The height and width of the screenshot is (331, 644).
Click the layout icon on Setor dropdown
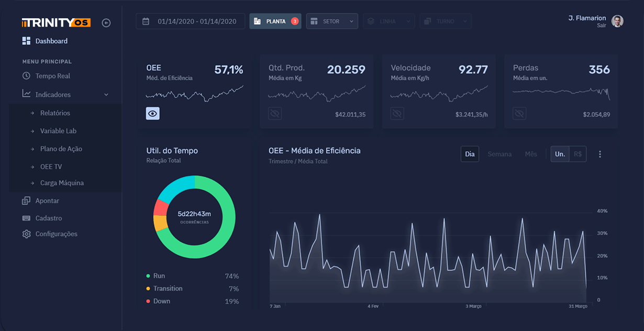click(314, 21)
